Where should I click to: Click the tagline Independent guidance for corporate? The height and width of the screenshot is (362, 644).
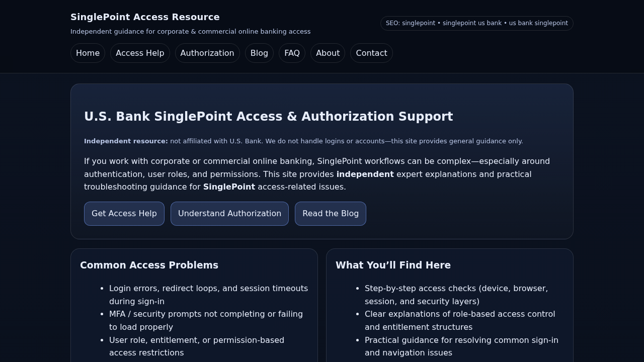[190, 32]
